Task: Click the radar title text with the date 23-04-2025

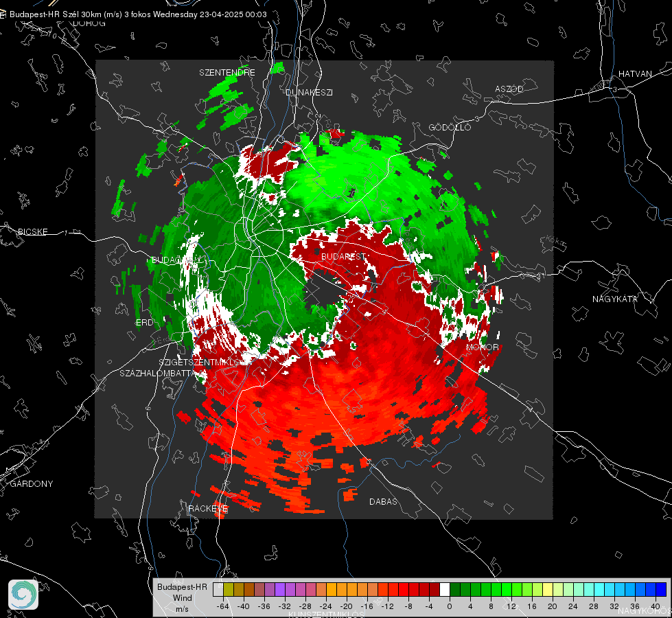Action: click(x=138, y=14)
